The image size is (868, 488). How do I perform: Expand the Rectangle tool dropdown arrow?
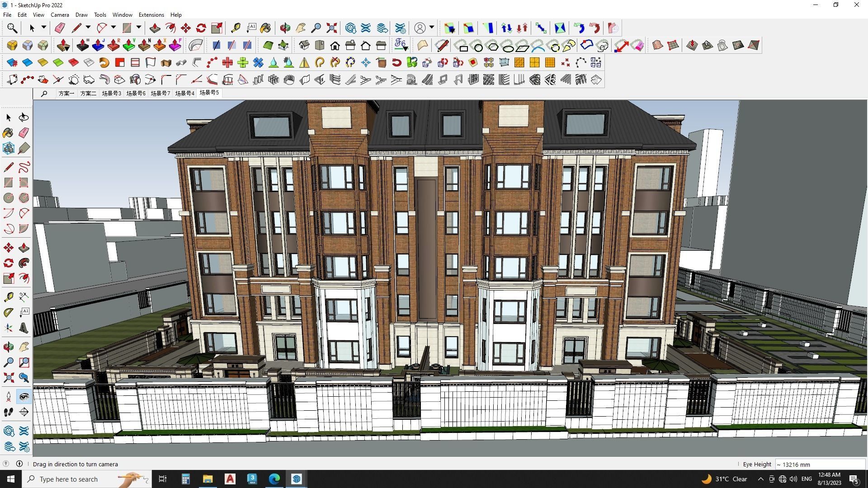point(139,28)
